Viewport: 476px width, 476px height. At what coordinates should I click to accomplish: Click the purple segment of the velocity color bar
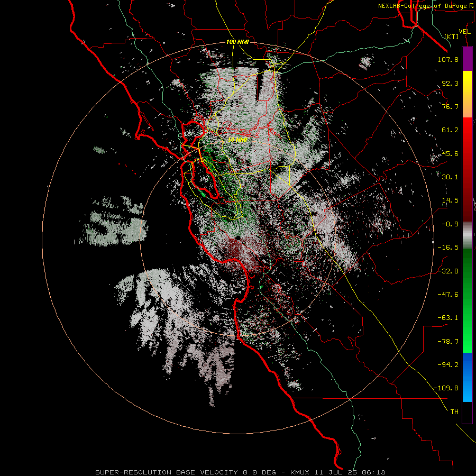(467, 59)
